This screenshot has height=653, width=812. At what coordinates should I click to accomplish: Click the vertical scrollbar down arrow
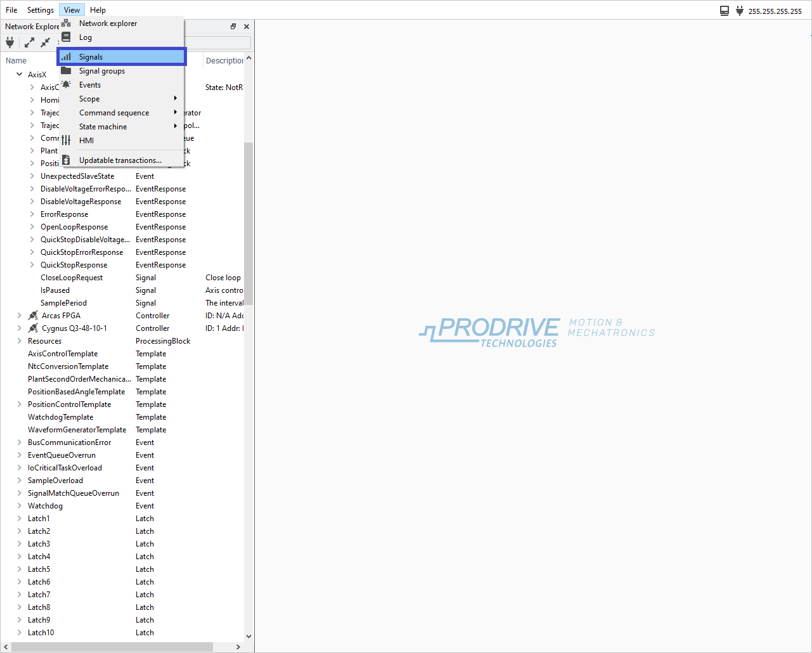point(248,636)
